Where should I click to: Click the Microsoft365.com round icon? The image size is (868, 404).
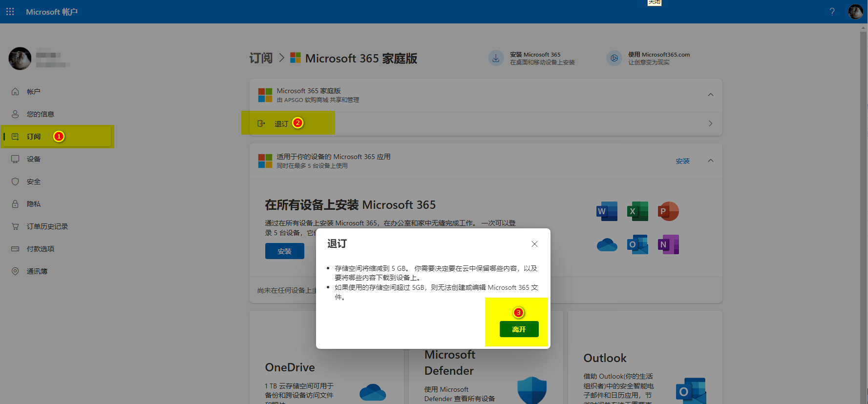[614, 58]
